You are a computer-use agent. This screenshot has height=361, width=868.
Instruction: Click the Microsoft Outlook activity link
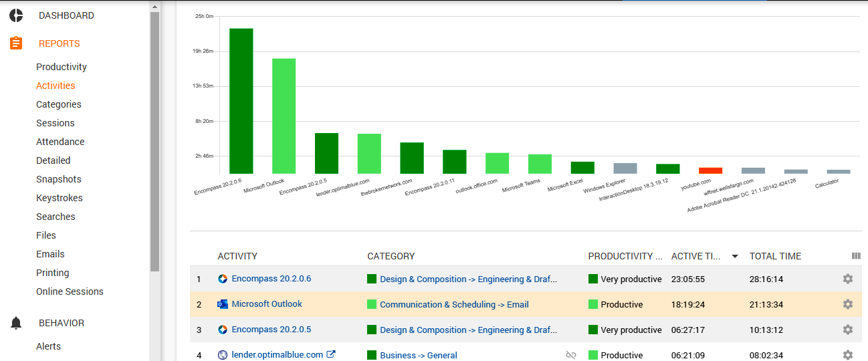[267, 304]
